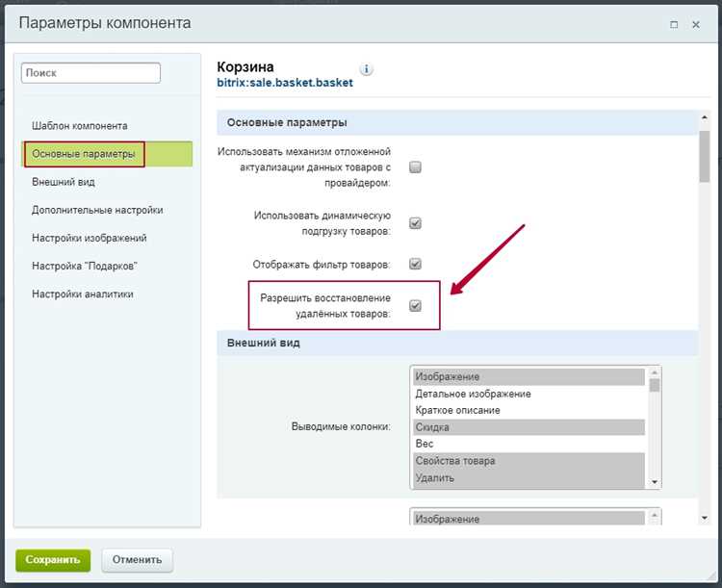The height and width of the screenshot is (588, 722).
Task: Enable the отложенной актуализации данных checkbox
Action: (415, 166)
